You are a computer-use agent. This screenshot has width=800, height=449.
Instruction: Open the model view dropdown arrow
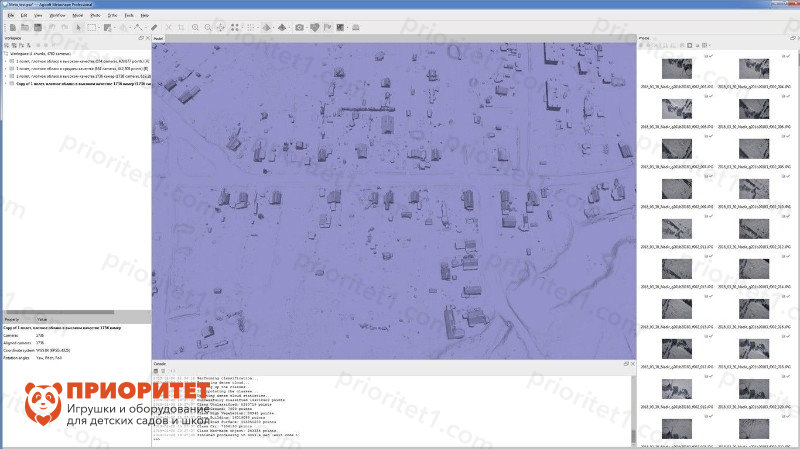[273, 28]
